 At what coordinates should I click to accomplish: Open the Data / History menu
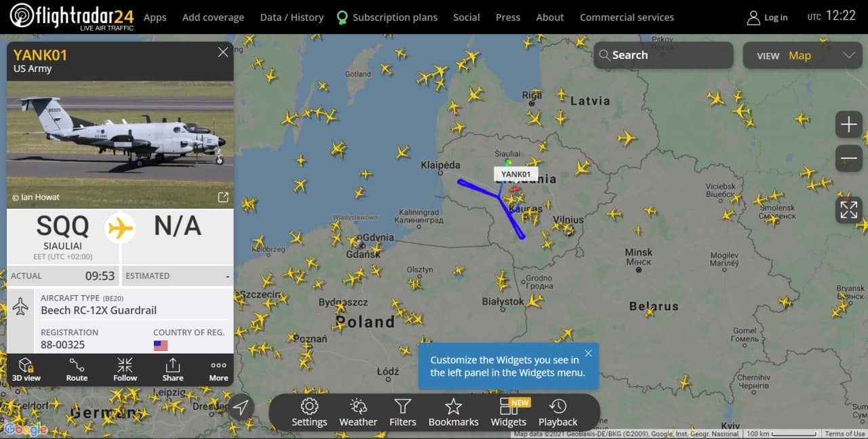(292, 17)
